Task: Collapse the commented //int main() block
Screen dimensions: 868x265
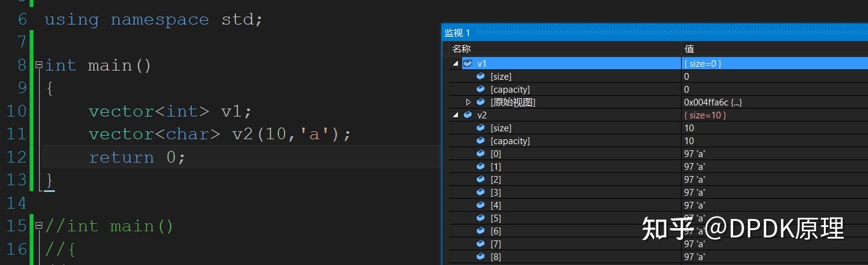Action: point(39,226)
